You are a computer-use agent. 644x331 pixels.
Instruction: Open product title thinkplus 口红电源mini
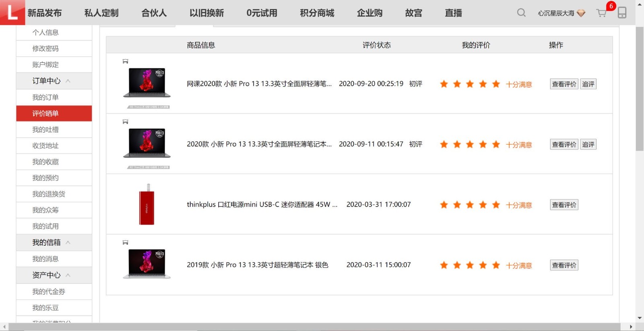262,205
